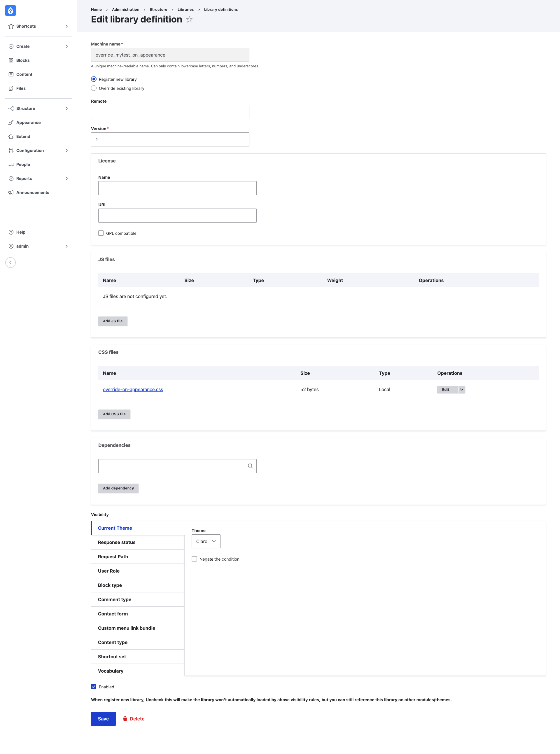Enable the GPL compatible checkbox

(101, 233)
